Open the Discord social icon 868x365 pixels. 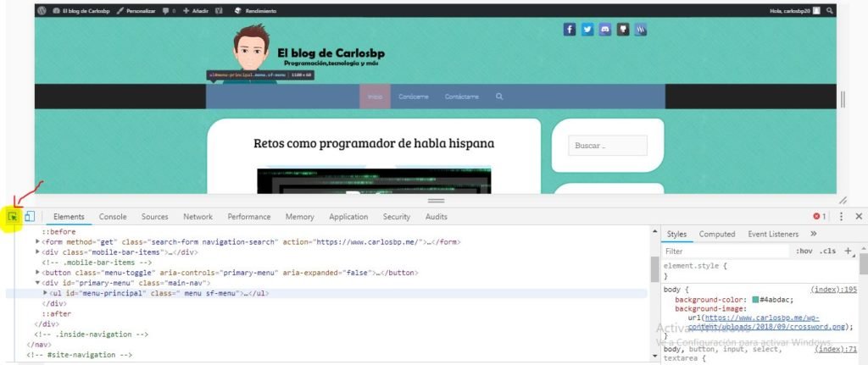(x=605, y=30)
